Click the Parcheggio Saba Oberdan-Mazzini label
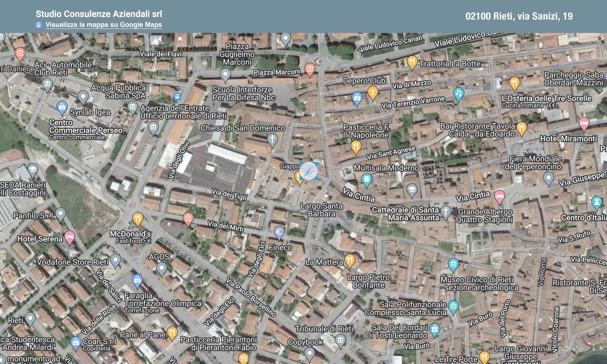The image size is (607, 364). click(x=573, y=79)
